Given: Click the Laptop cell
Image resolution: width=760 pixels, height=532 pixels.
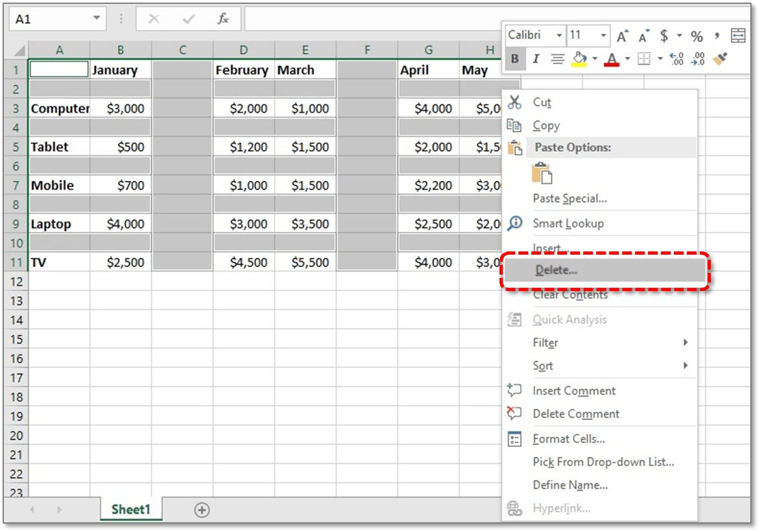Looking at the screenshot, I should (59, 224).
